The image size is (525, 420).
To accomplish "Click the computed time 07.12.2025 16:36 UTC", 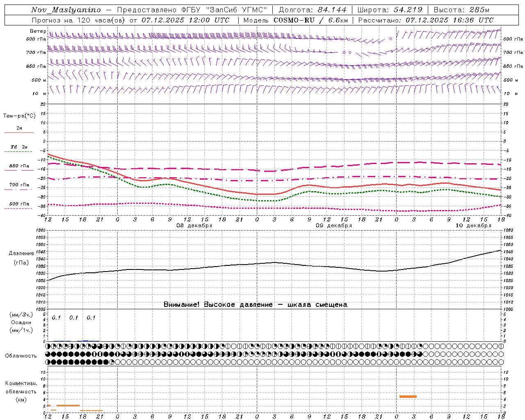I will (x=450, y=20).
